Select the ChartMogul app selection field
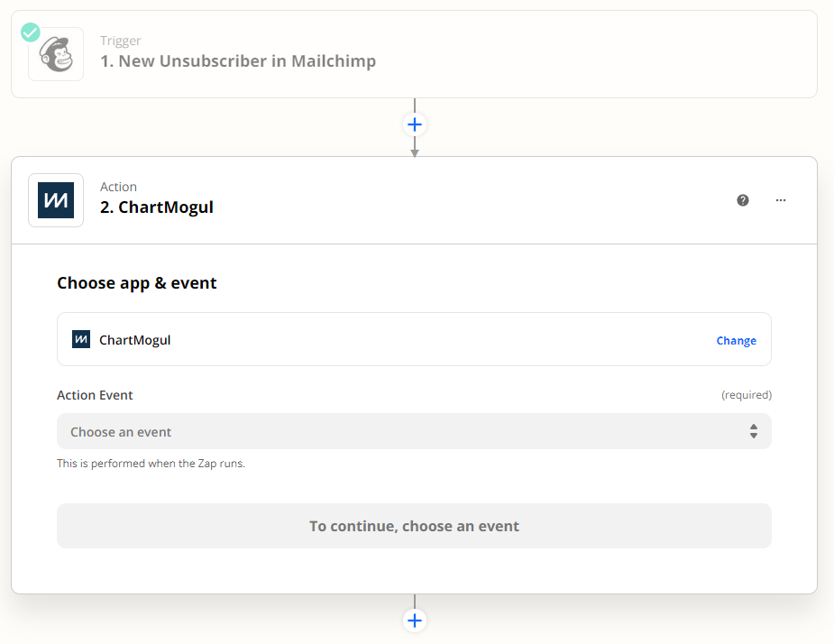The image size is (834, 644). (414, 339)
